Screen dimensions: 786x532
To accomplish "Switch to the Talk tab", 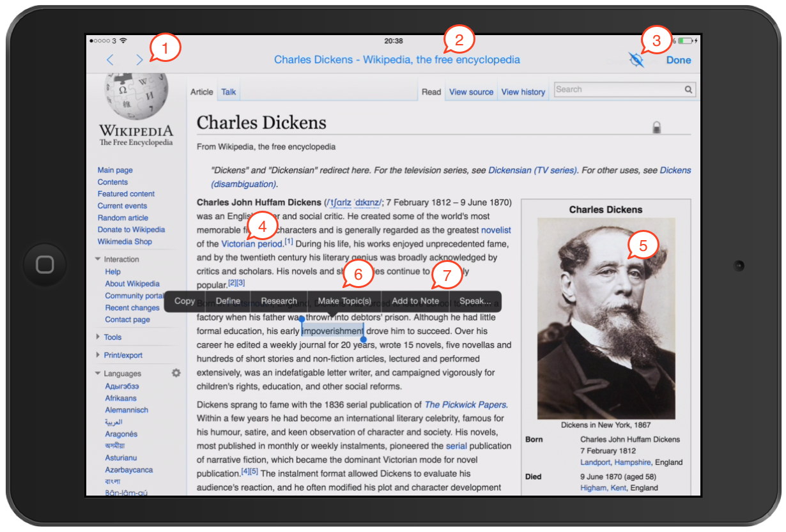I will click(x=229, y=92).
